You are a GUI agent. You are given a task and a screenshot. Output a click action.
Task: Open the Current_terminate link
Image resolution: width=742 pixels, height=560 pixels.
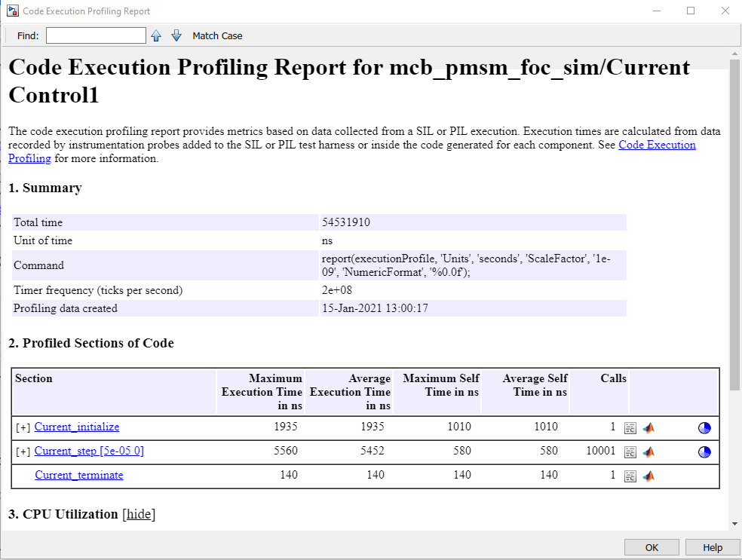click(79, 475)
